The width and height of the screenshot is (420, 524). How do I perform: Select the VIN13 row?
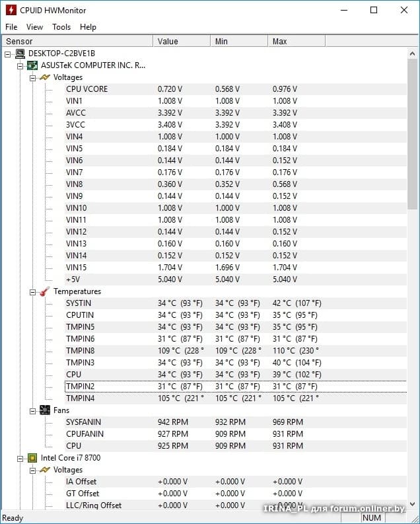(236, 244)
